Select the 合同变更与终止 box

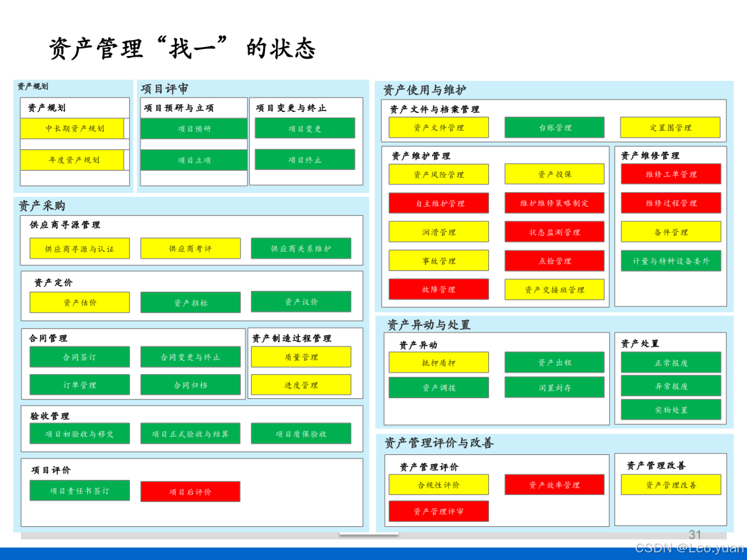coord(191,357)
